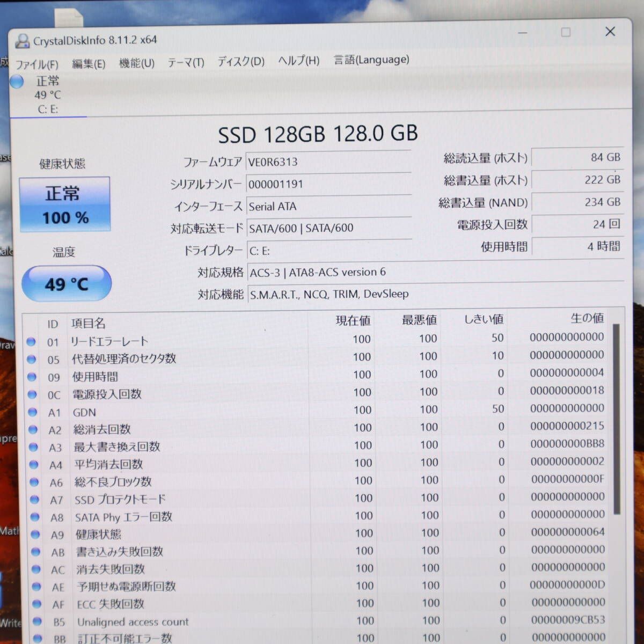Viewport: 644px width, 644px height.
Task: Click the 正常 100 % health status button
Action: tap(65, 204)
